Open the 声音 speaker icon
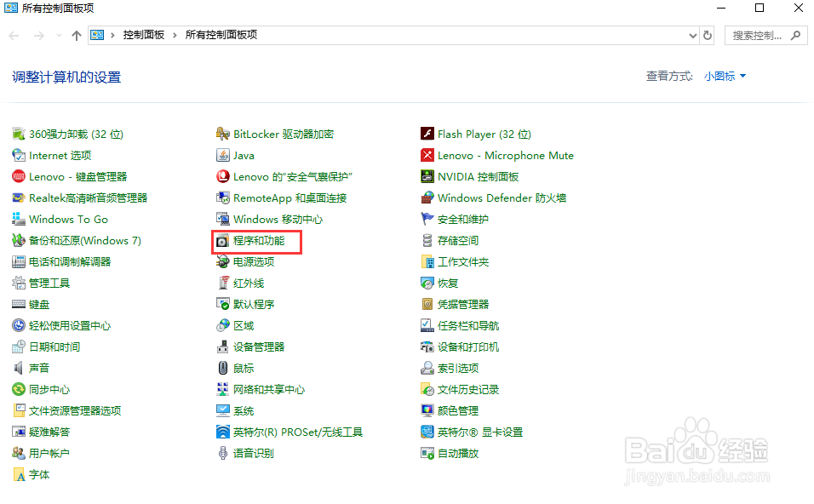The height and width of the screenshot is (504, 814). (19, 368)
